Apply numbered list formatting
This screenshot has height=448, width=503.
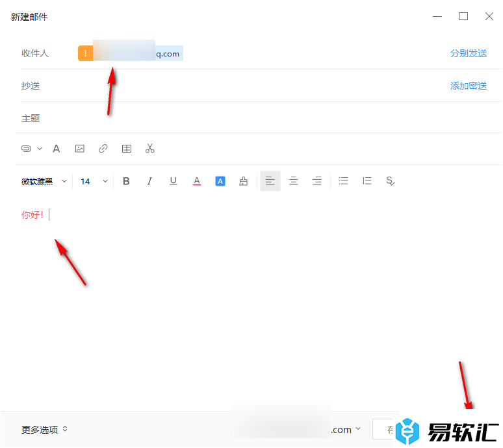[367, 181]
